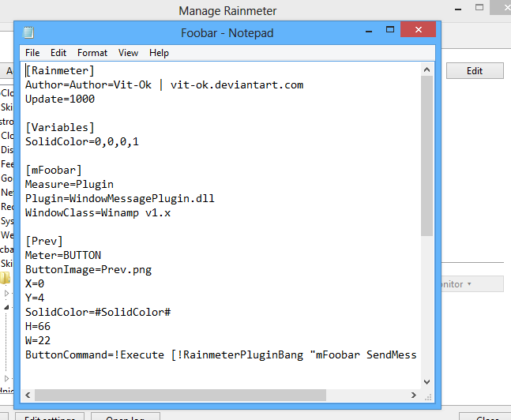Click the Plugin=WindowMessagePlugin.dll line
The image size is (511, 420).
[x=120, y=198]
